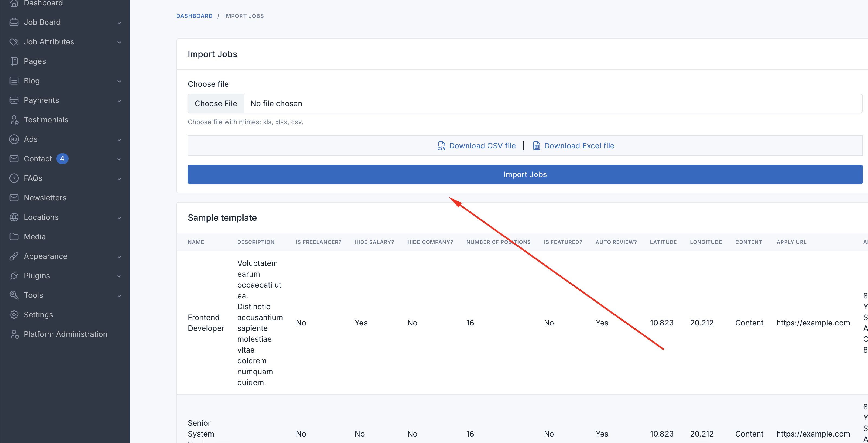Go to Dashboard via breadcrumb link

pos(195,16)
